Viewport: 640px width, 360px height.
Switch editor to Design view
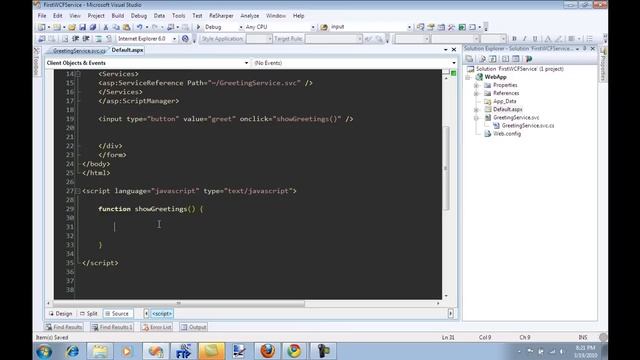[60, 313]
